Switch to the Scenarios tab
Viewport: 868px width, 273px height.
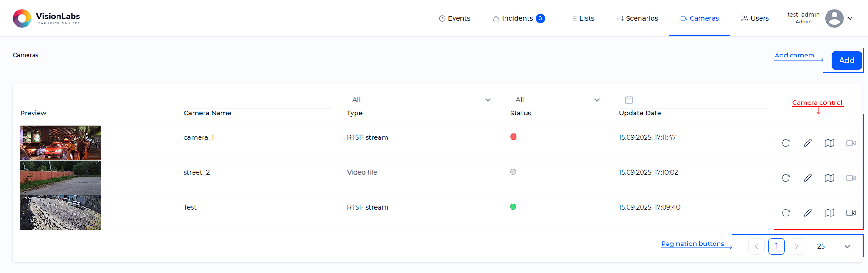click(x=637, y=18)
